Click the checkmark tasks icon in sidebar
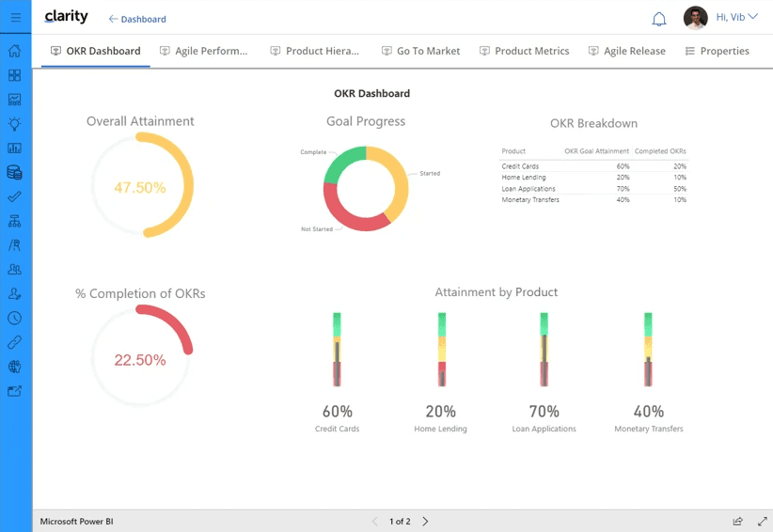 point(15,196)
